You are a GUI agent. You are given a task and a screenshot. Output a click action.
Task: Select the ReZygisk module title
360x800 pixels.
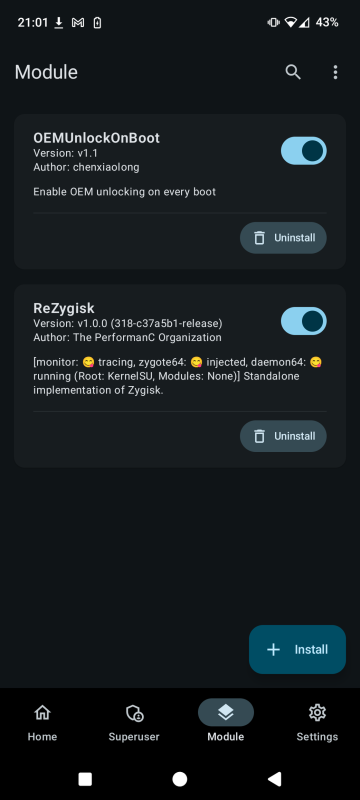(x=64, y=308)
